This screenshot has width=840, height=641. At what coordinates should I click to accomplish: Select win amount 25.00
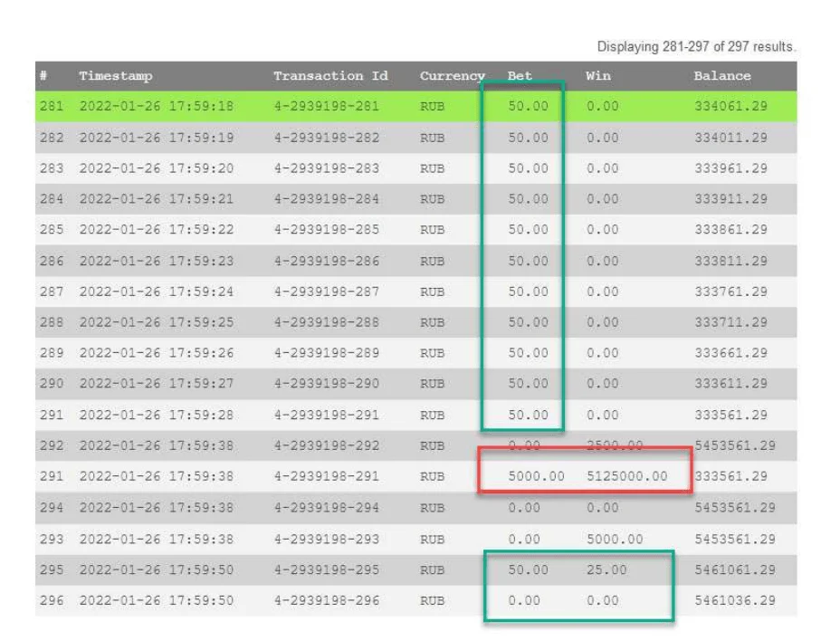coord(606,569)
